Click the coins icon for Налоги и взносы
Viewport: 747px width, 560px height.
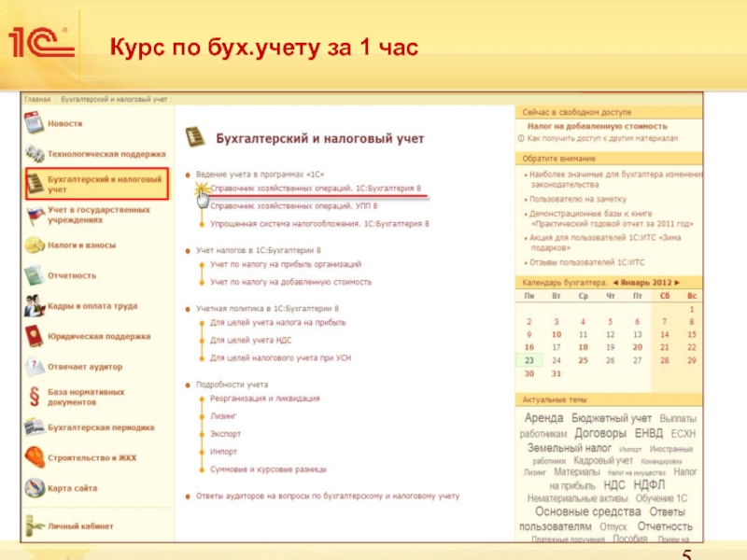(35, 245)
